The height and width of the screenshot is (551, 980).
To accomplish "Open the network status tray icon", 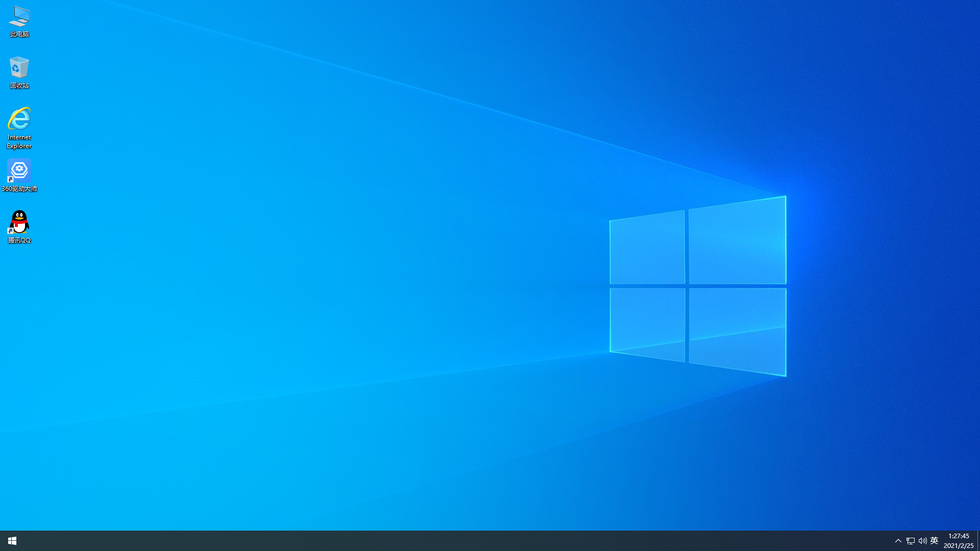I will 911,541.
